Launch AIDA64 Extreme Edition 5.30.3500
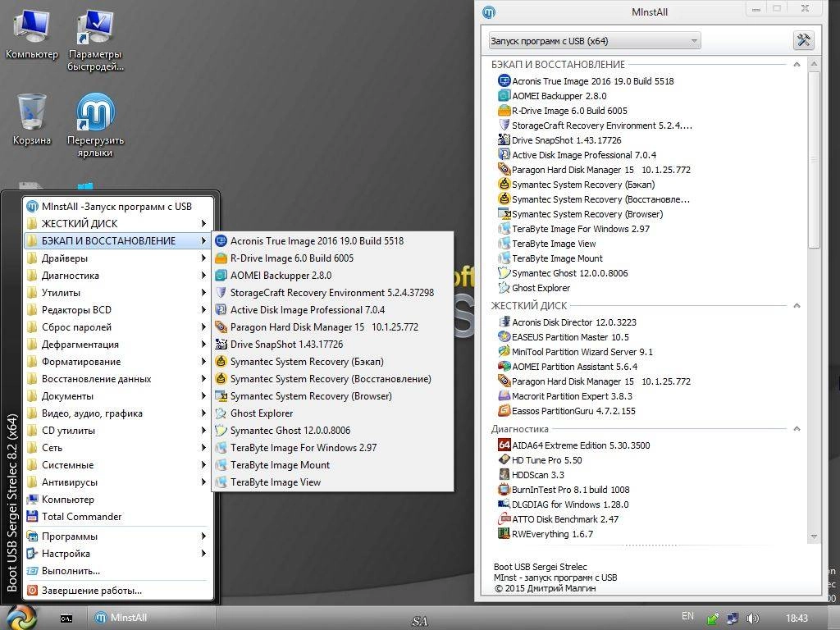The image size is (840, 630). [x=573, y=445]
